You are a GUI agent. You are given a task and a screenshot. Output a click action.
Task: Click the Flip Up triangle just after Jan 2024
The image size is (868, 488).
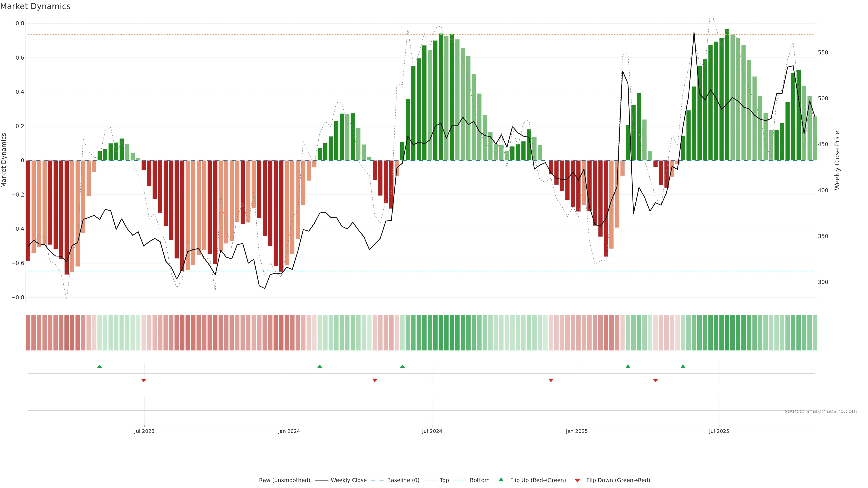click(x=320, y=366)
